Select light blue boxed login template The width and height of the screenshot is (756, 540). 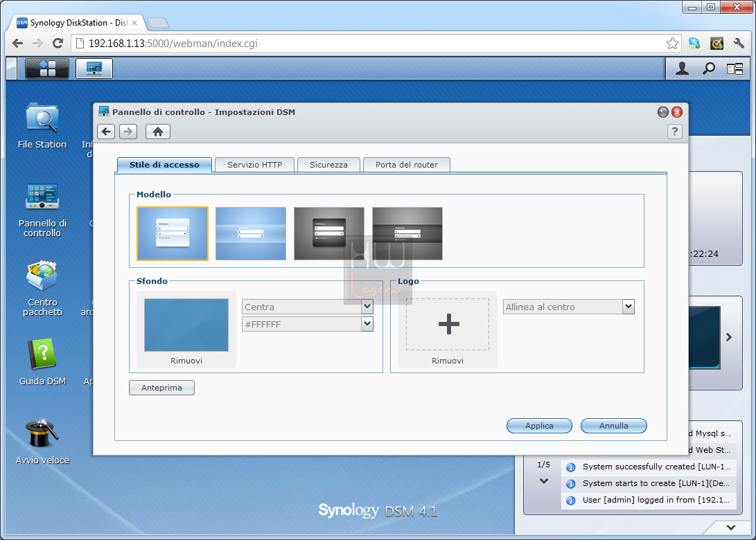point(173,233)
